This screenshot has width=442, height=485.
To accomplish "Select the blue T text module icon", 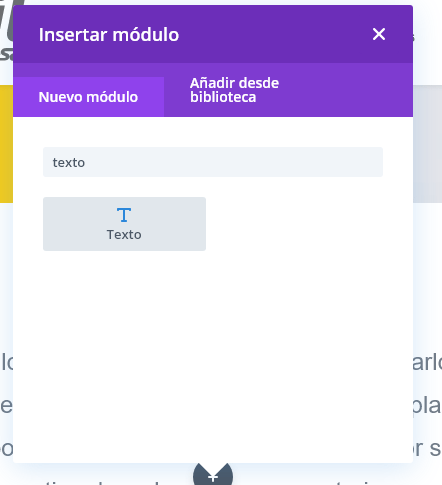I will coord(124,215).
